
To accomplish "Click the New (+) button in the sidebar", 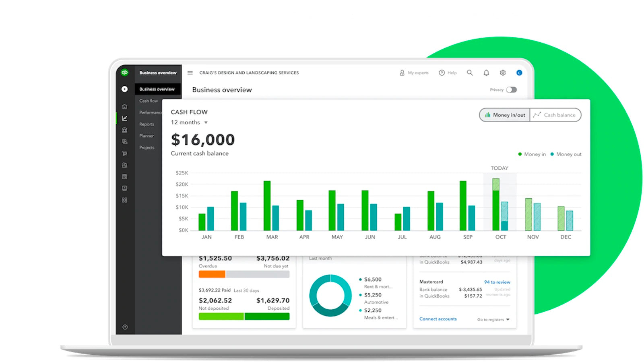I will [x=125, y=89].
